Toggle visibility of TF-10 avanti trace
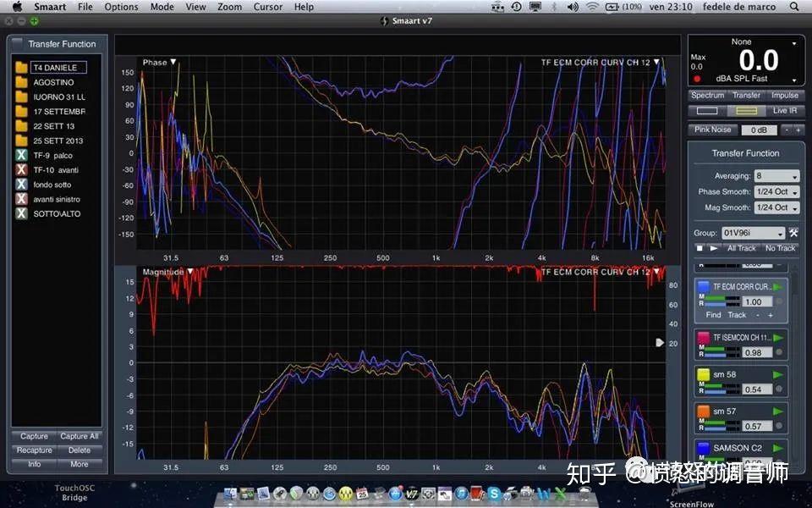The height and width of the screenshot is (508, 812). click(x=21, y=169)
